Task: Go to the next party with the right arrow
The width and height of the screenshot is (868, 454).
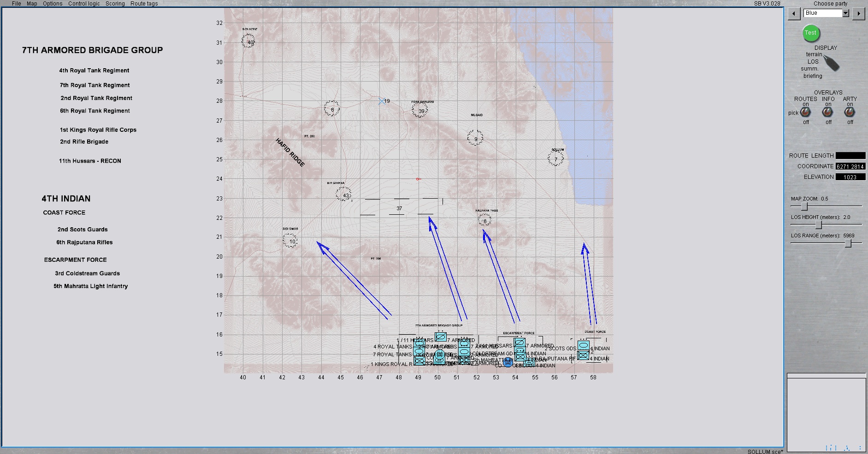Action: pyautogui.click(x=858, y=13)
